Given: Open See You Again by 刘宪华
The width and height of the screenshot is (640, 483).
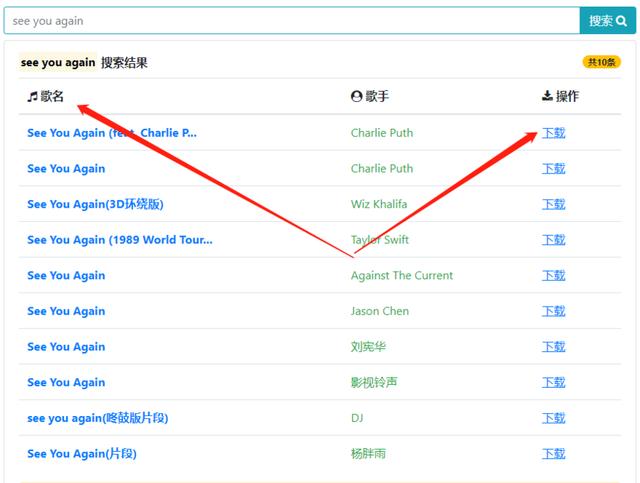Looking at the screenshot, I should click(x=66, y=347).
